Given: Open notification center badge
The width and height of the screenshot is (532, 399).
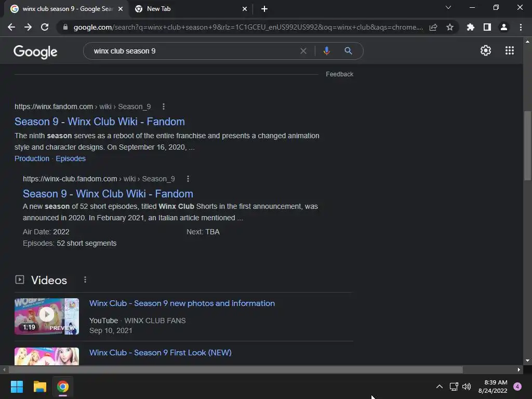Looking at the screenshot, I should [x=517, y=387].
